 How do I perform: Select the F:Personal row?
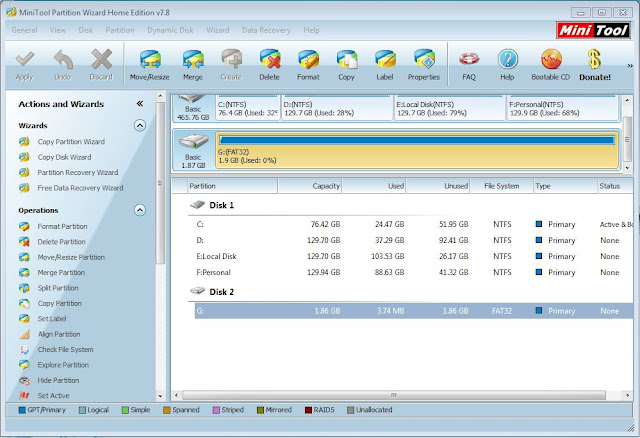(x=414, y=272)
